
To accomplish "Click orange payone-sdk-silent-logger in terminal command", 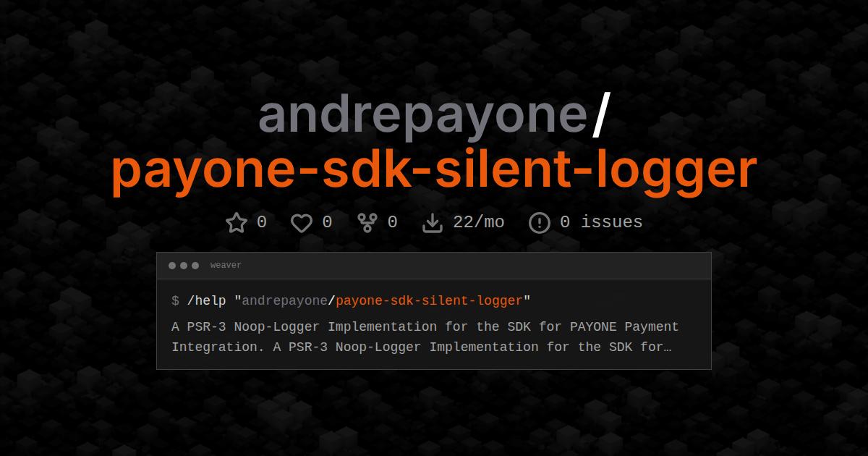I will (x=430, y=300).
